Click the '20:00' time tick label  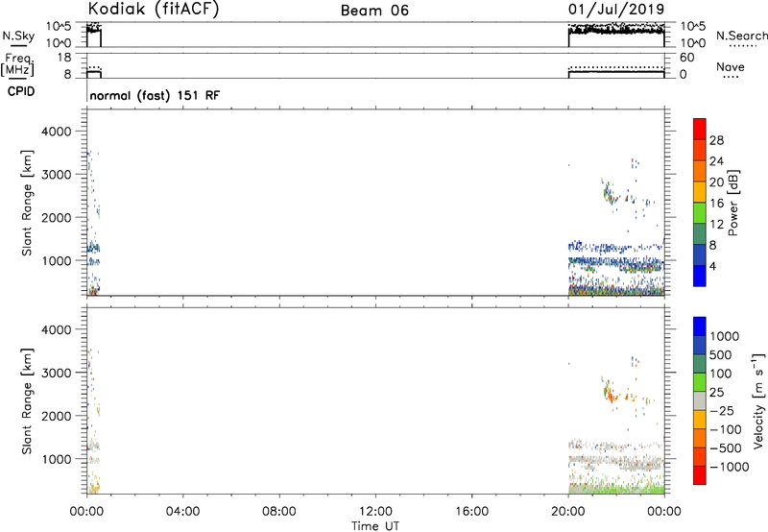[567, 512]
